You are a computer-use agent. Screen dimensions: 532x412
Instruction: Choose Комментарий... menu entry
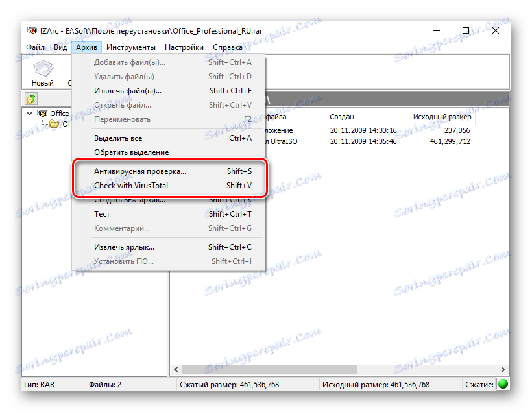click(x=169, y=228)
